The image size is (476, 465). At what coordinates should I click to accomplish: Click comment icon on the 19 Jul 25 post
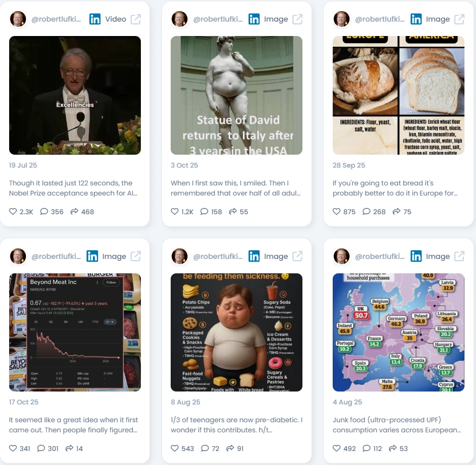(x=44, y=211)
